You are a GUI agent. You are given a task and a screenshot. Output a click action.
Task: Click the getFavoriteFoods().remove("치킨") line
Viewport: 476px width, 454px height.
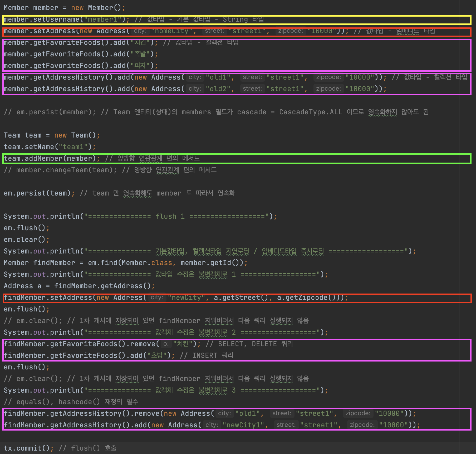coord(148,344)
